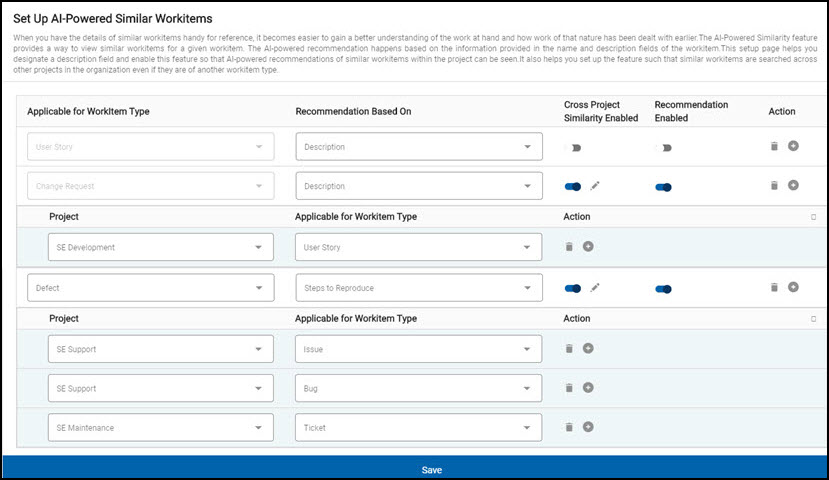This screenshot has height=480, width=829.
Task: Add project row after SE Support Issue
Action: pyautogui.click(x=588, y=348)
